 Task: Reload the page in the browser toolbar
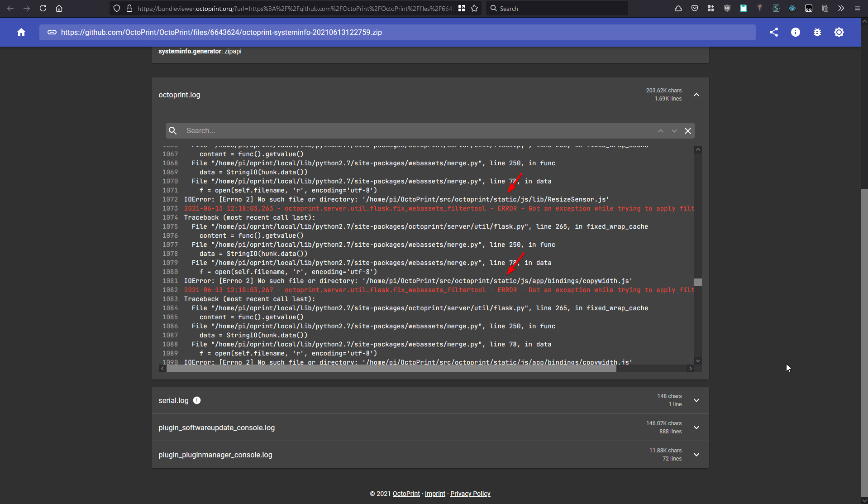[x=43, y=8]
